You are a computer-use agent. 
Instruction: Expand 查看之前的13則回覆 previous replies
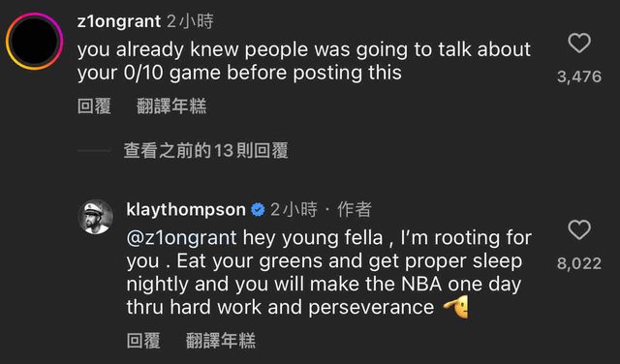[x=205, y=151]
